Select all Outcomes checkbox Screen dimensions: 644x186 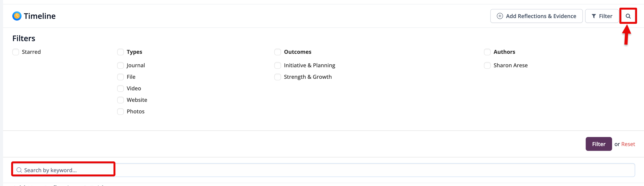[x=278, y=52]
